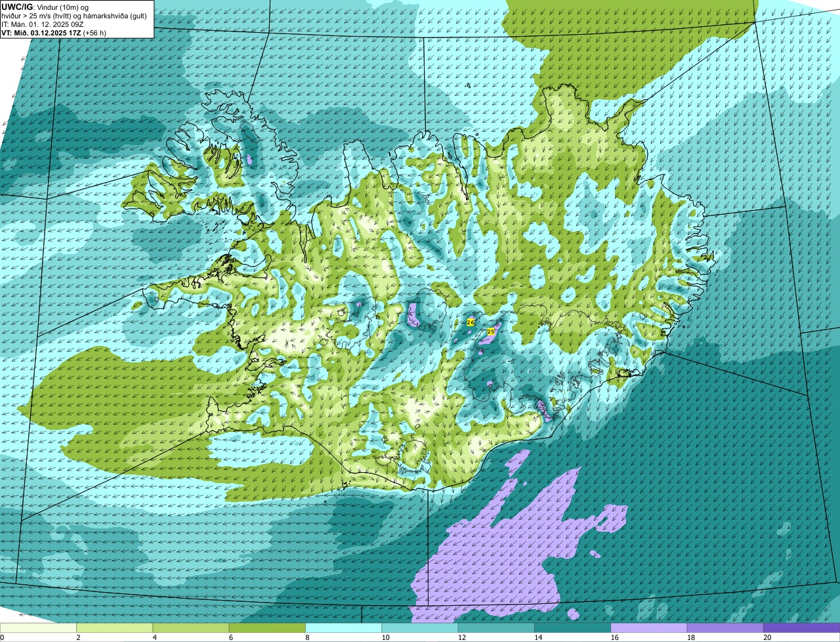Select the 6–8 m/s olive green legend swatch
This screenshot has width=840, height=642.
coord(267,628)
